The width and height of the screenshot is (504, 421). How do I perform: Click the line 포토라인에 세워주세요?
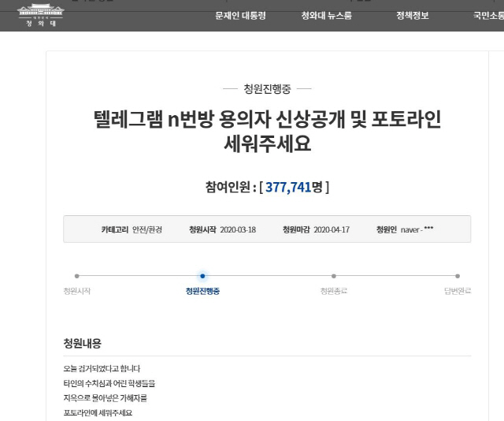pos(98,413)
